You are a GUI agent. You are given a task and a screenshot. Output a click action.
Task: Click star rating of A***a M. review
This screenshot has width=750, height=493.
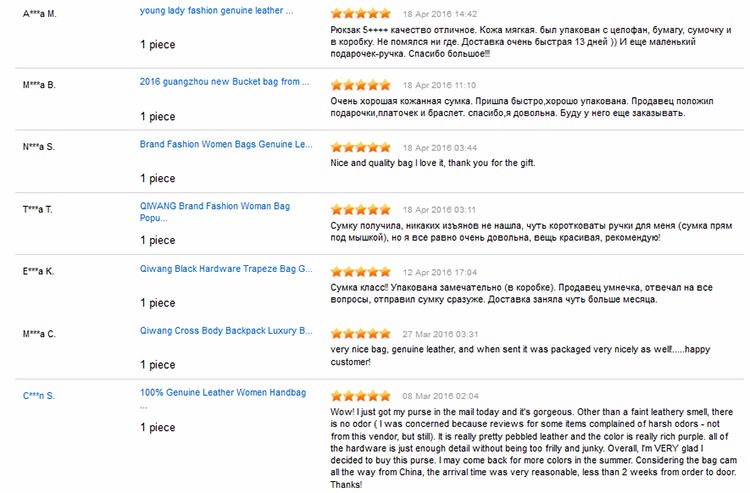(x=360, y=14)
